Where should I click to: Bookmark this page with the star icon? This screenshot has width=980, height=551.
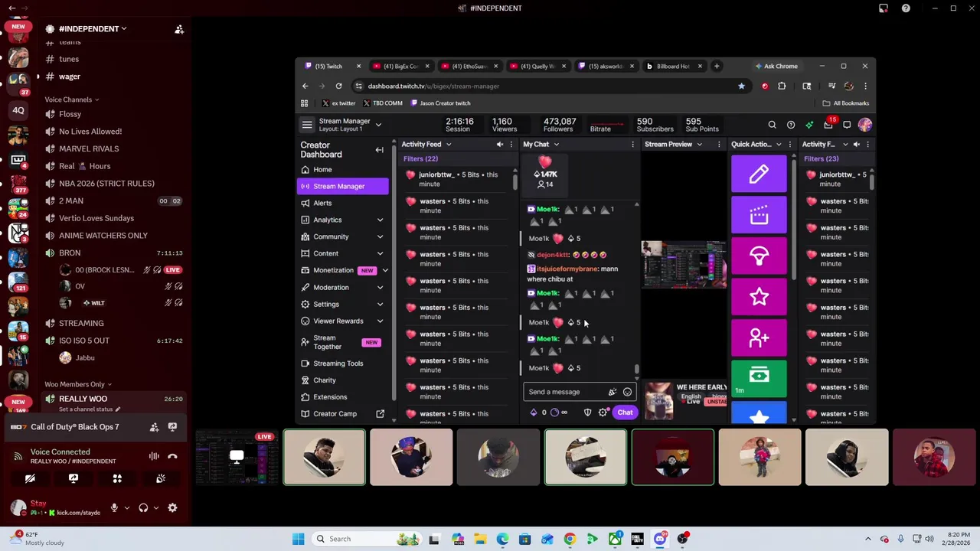click(741, 86)
